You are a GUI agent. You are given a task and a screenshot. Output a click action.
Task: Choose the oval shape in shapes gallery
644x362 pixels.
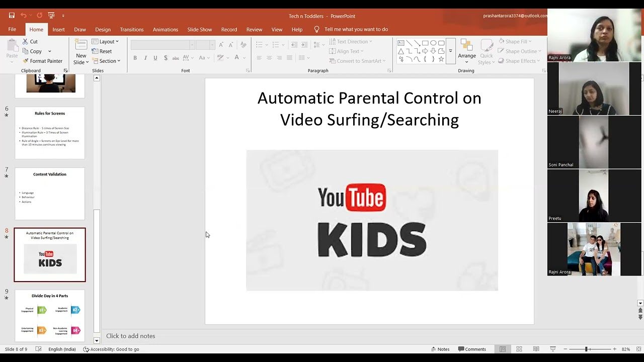[433, 43]
